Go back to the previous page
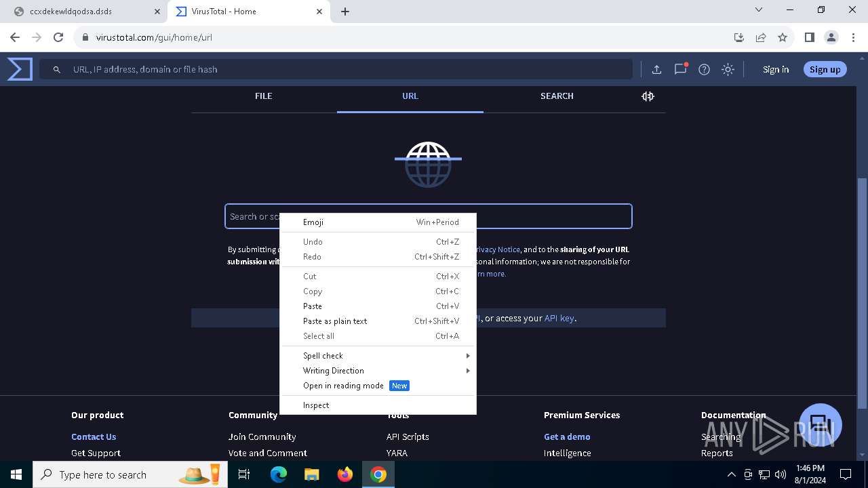 point(16,37)
